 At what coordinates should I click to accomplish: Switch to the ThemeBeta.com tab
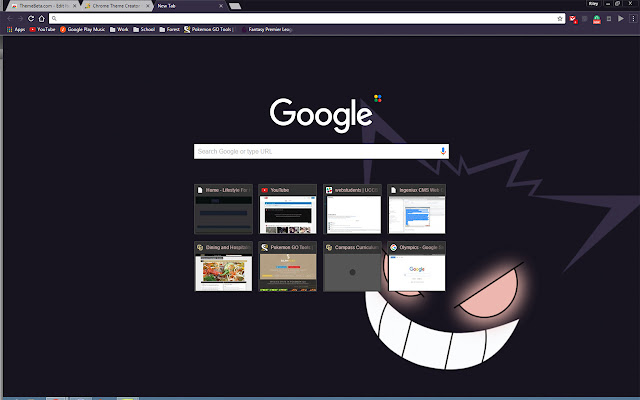pyautogui.click(x=41, y=6)
